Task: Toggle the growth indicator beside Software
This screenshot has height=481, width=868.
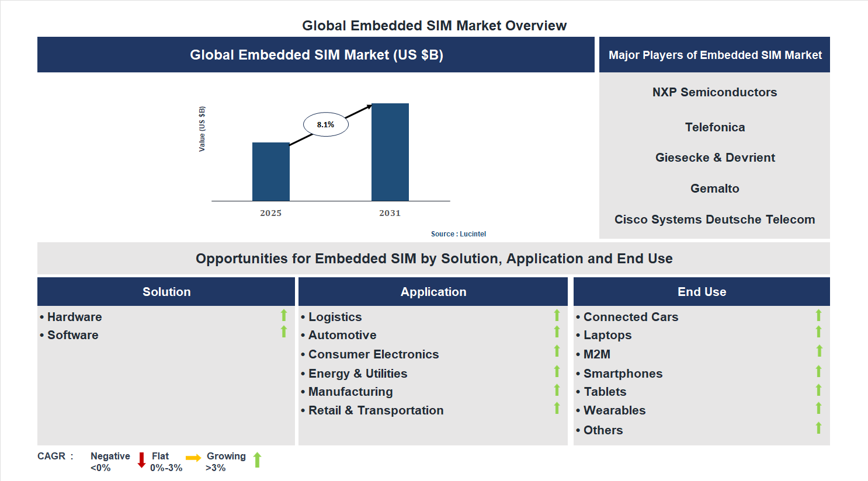Action: coord(283,334)
